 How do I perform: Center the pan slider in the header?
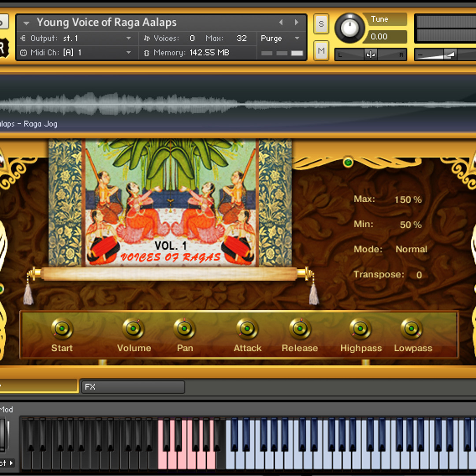(371, 54)
